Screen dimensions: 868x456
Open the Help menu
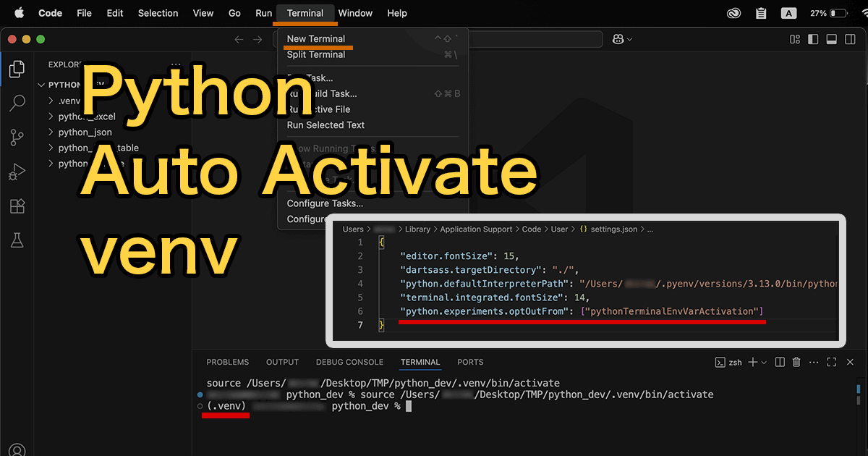pyautogui.click(x=397, y=13)
